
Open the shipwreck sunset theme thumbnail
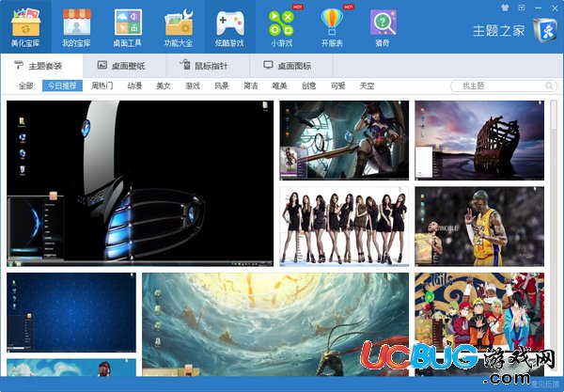(x=479, y=140)
